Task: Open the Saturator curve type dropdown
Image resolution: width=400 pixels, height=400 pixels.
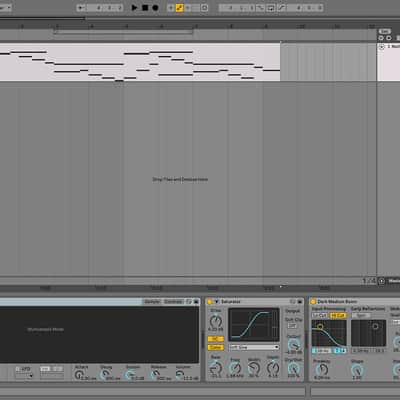Action: point(254,347)
